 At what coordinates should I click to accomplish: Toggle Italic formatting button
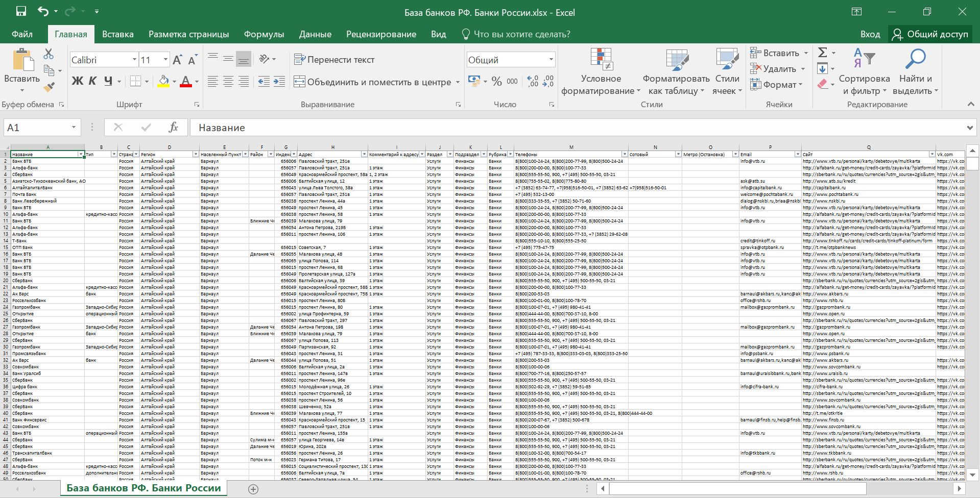point(92,81)
